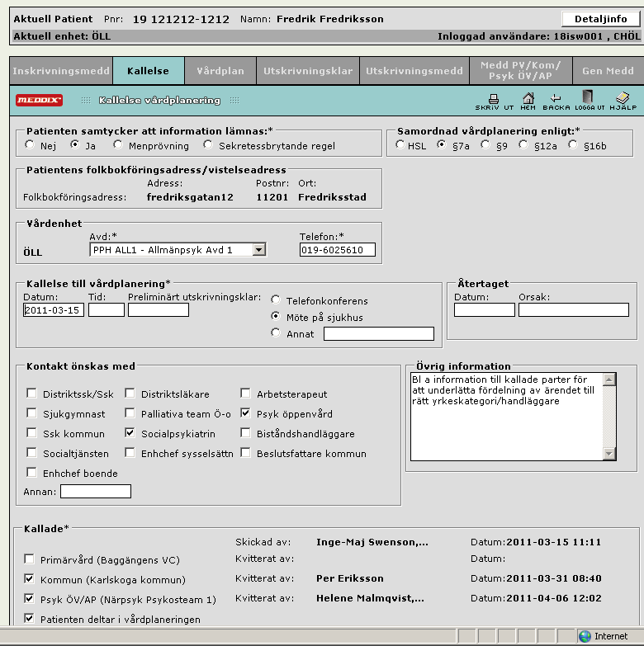The height and width of the screenshot is (646, 644).
Task: Choose the §12a radio option
Action: [x=523, y=144]
